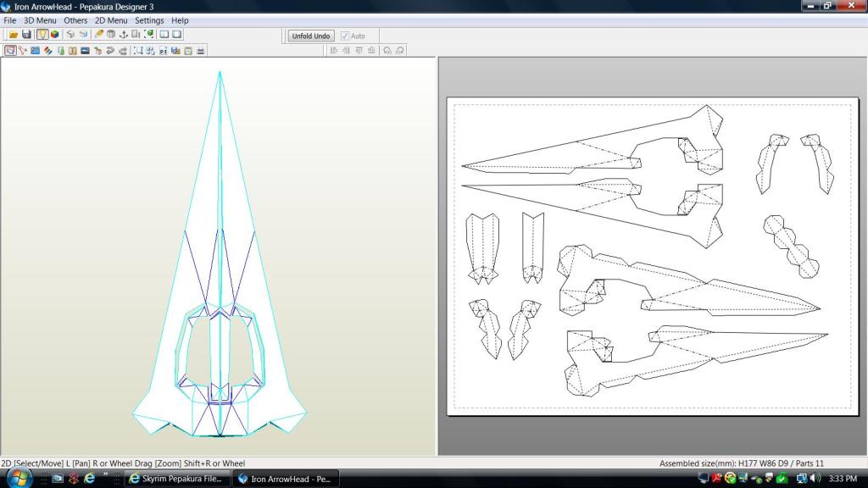Click the blue and yellow blocks icon
This screenshot has width=868, height=488.
(x=176, y=50)
